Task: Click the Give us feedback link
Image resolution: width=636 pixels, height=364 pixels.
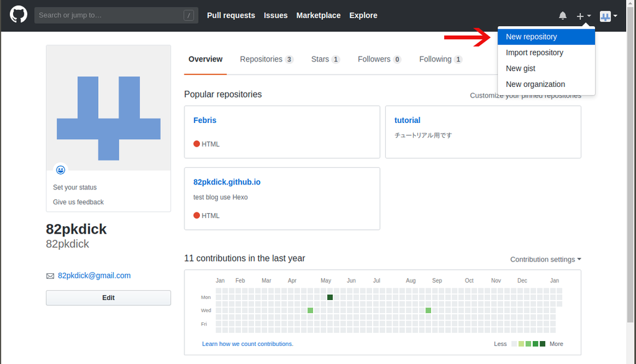Action: click(x=78, y=202)
